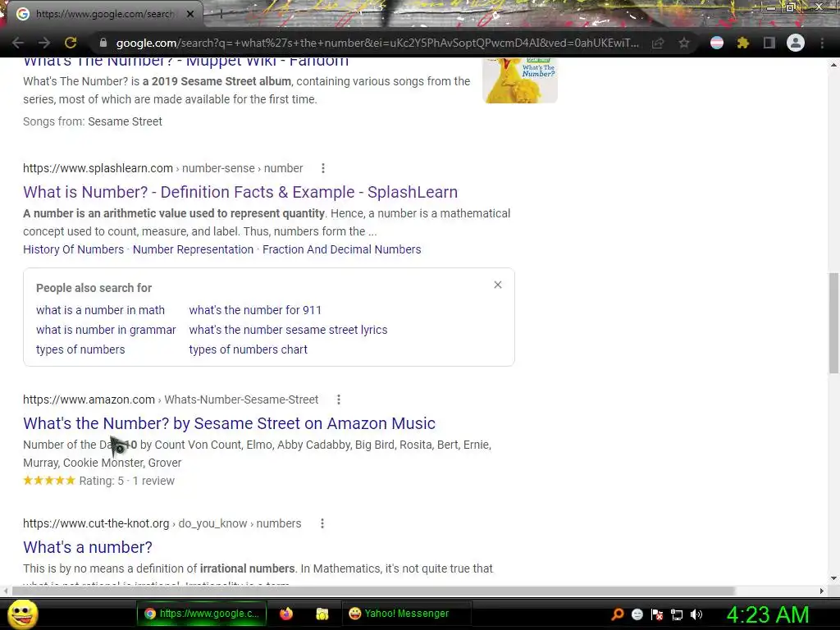
Task: Open the Big Bird album thumbnail
Action: [519, 80]
